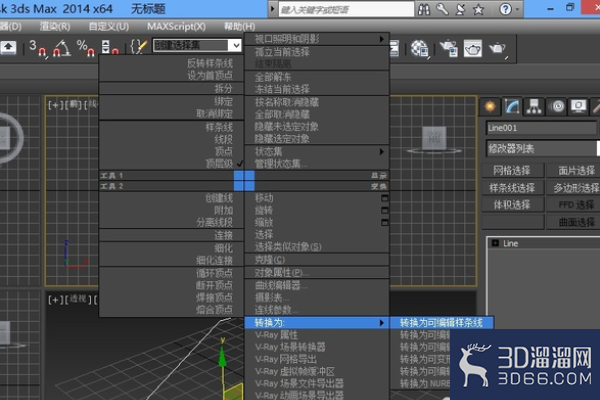Viewport: 600px width, 400px height.
Task: Switch to 顶点 sub-object level
Action: (x=224, y=152)
